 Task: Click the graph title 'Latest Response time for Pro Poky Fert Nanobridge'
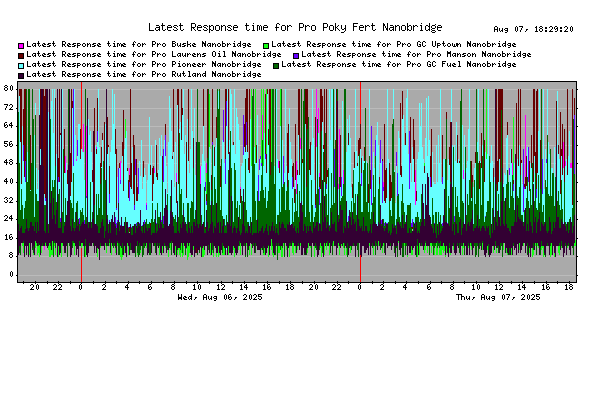tap(295, 28)
